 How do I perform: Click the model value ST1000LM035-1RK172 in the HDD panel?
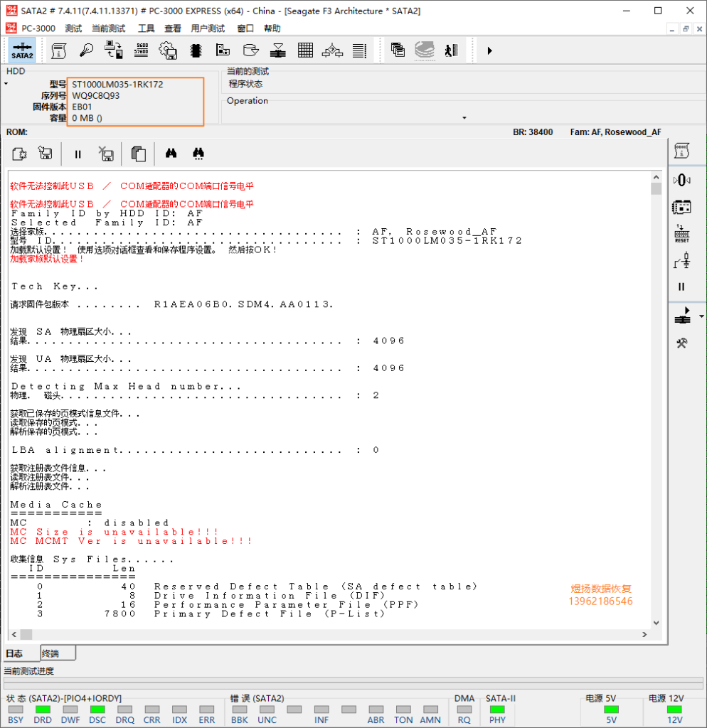pos(117,85)
